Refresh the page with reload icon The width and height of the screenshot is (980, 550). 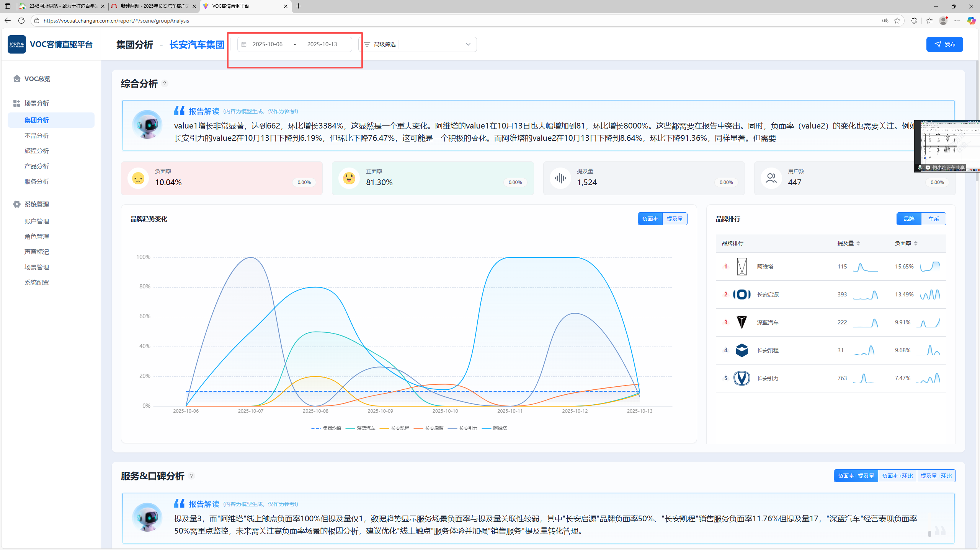[21, 21]
